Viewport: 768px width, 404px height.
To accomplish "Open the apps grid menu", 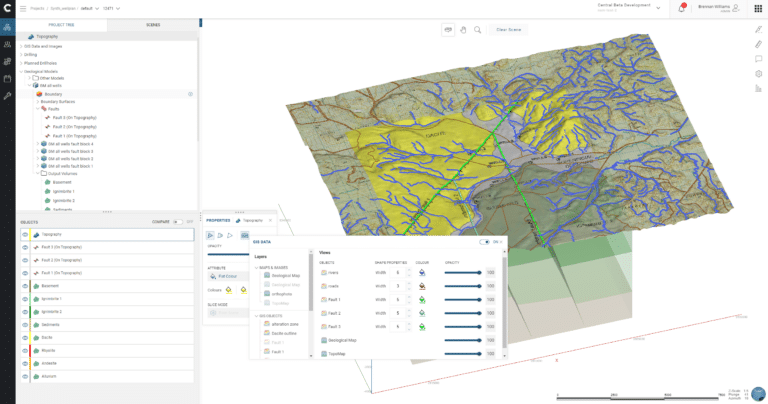I will click(758, 8).
